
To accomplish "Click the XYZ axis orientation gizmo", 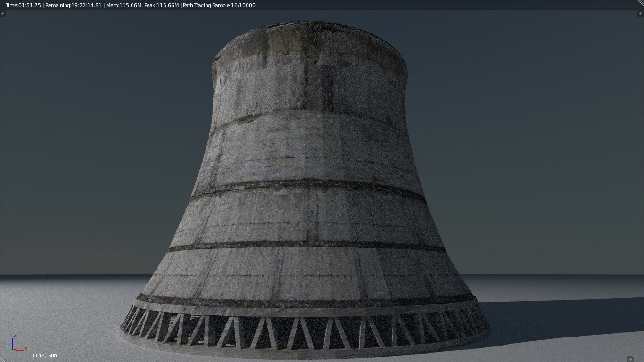I will [17, 343].
